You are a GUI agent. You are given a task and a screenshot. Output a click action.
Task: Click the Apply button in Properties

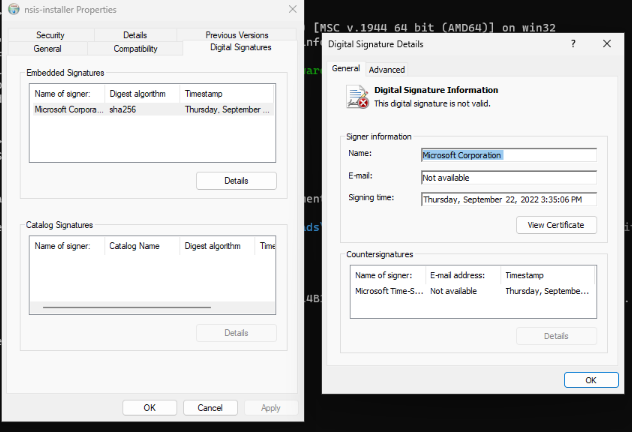270,408
